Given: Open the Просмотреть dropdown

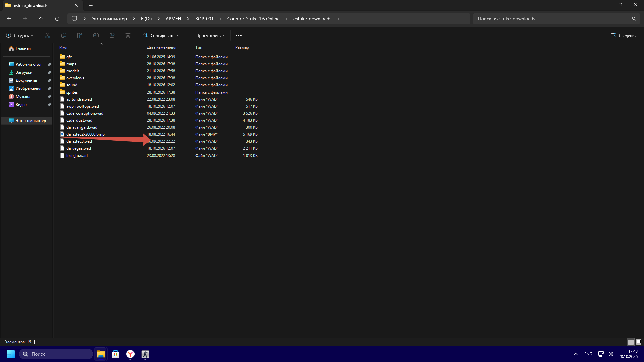Looking at the screenshot, I should pyautogui.click(x=207, y=35).
